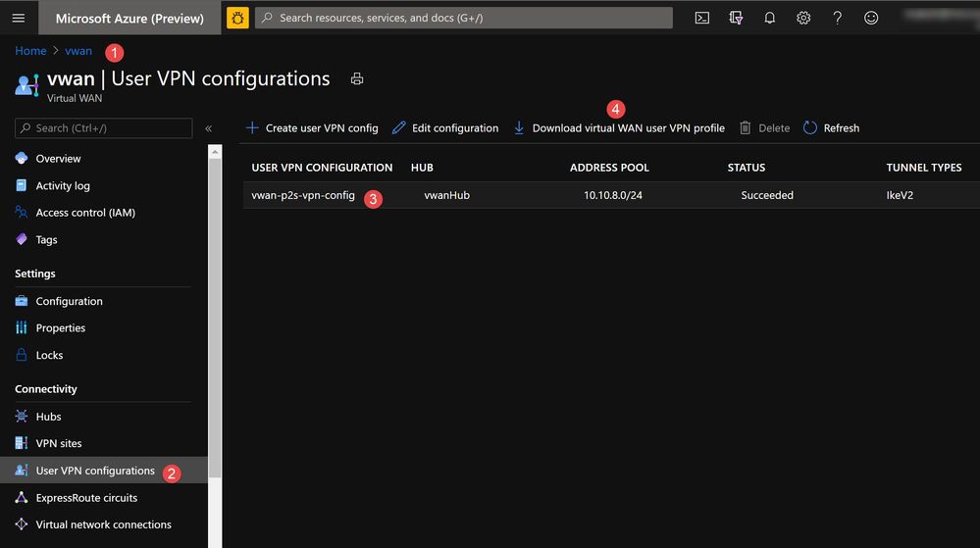The width and height of the screenshot is (980, 548).
Task: Click the ExpressRoute circuits icon
Action: (22, 497)
